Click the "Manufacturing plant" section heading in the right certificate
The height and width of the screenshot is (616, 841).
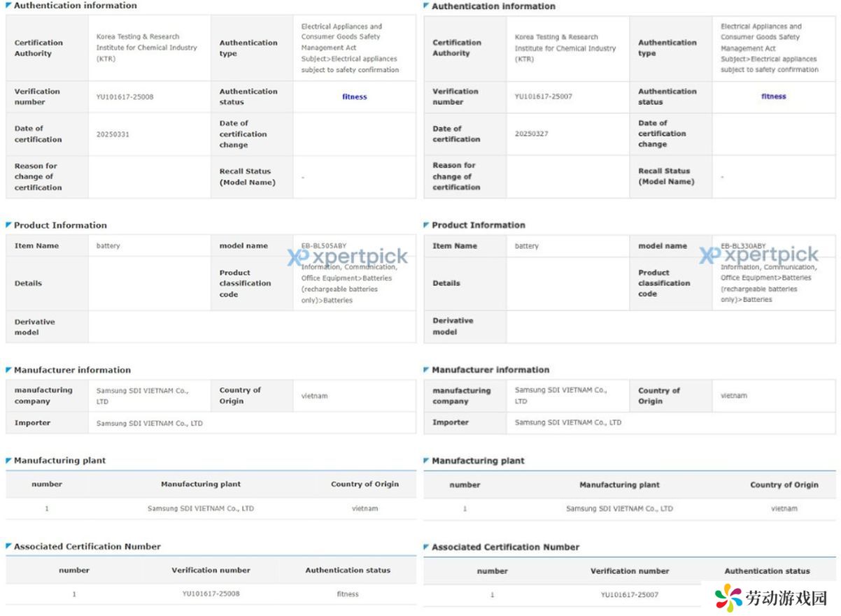click(478, 461)
